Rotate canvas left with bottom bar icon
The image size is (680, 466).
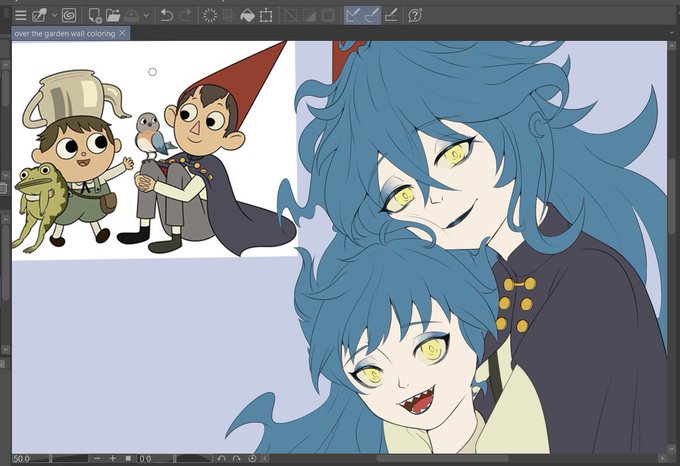click(x=222, y=458)
